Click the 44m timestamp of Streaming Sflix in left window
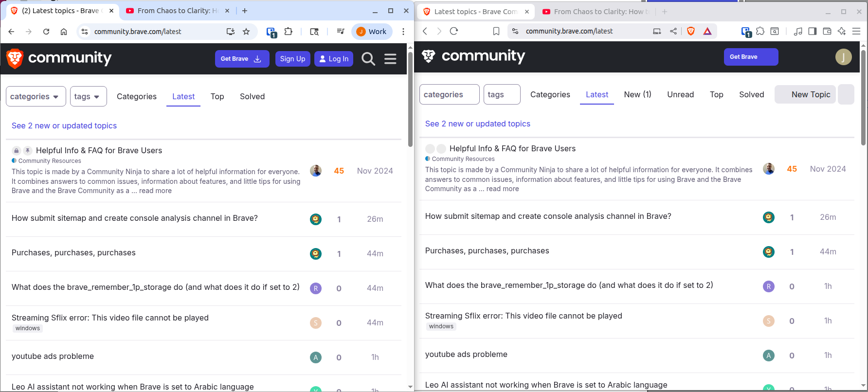 click(375, 322)
